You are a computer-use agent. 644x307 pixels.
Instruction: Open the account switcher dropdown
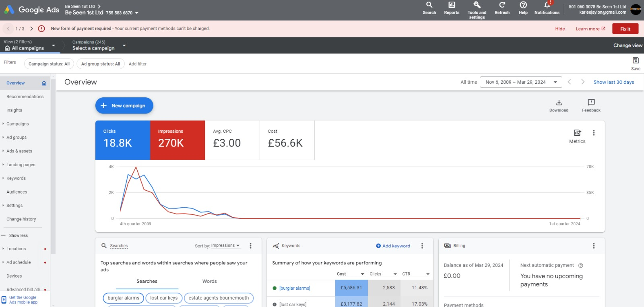click(x=136, y=13)
